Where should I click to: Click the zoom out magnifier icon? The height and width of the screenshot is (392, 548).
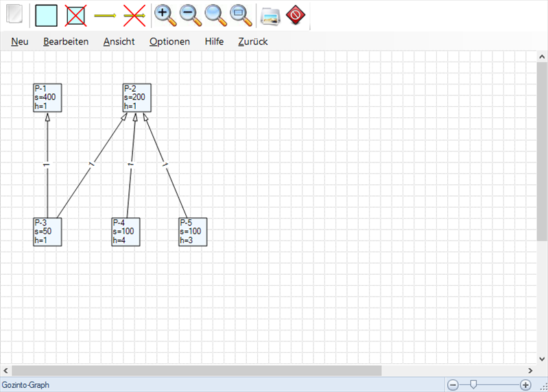190,14
